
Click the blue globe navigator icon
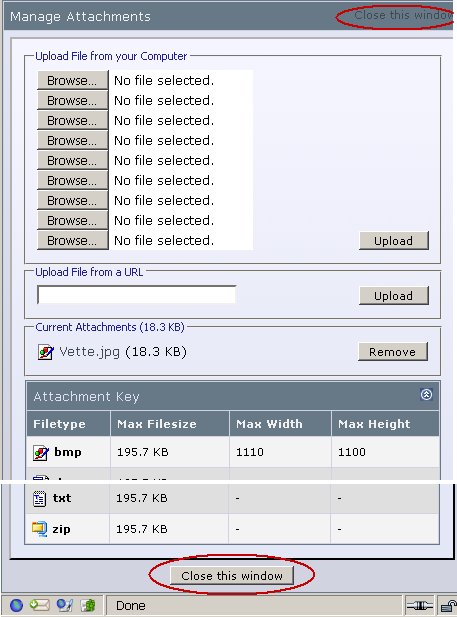16,605
